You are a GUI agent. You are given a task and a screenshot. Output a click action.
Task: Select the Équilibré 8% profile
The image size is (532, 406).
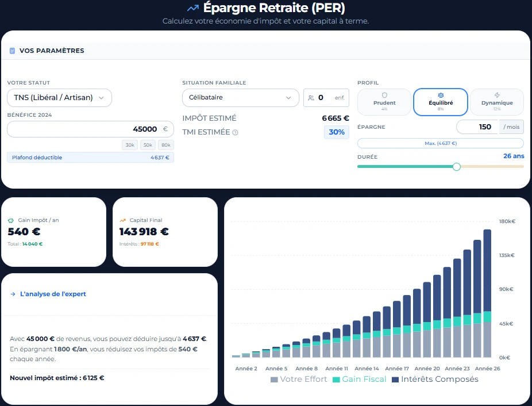click(441, 102)
